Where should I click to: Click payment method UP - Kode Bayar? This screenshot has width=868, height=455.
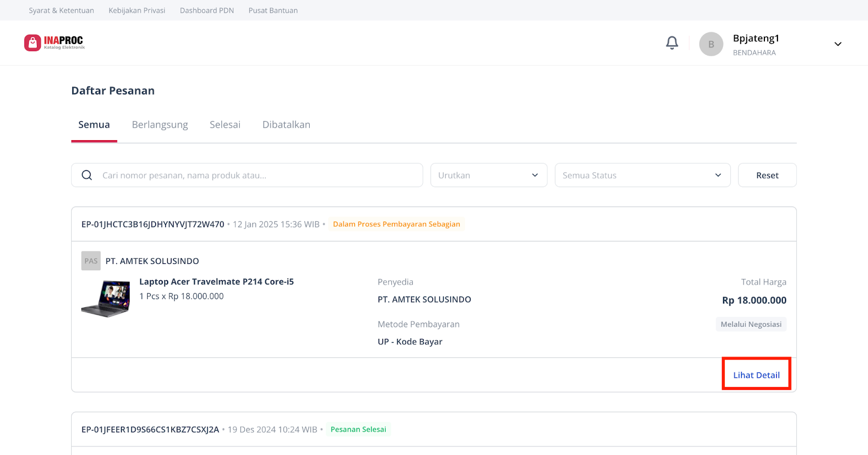pos(410,342)
